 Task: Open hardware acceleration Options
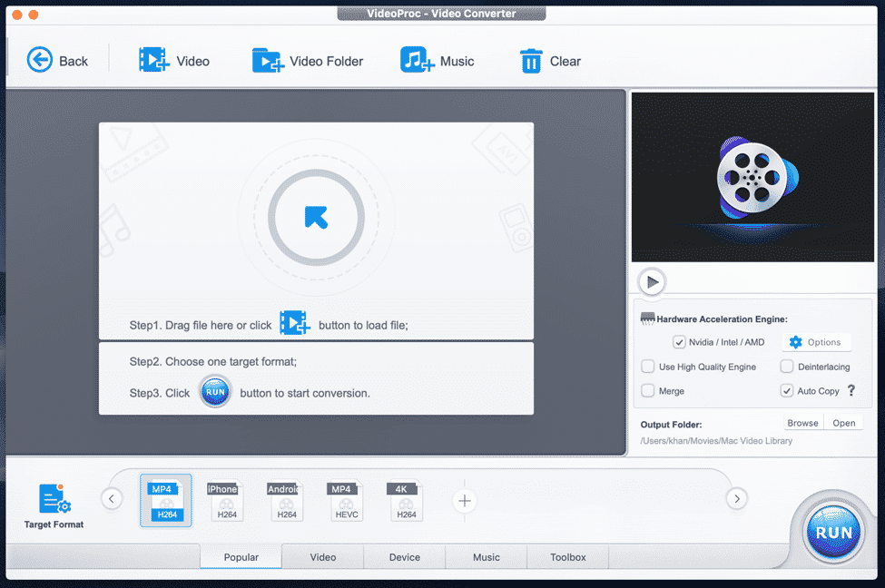pyautogui.click(x=816, y=342)
